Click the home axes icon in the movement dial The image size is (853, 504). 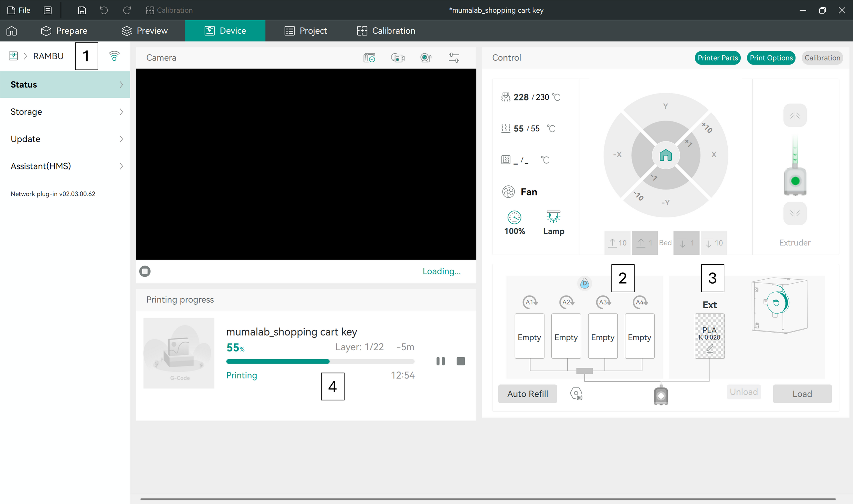tap(665, 155)
